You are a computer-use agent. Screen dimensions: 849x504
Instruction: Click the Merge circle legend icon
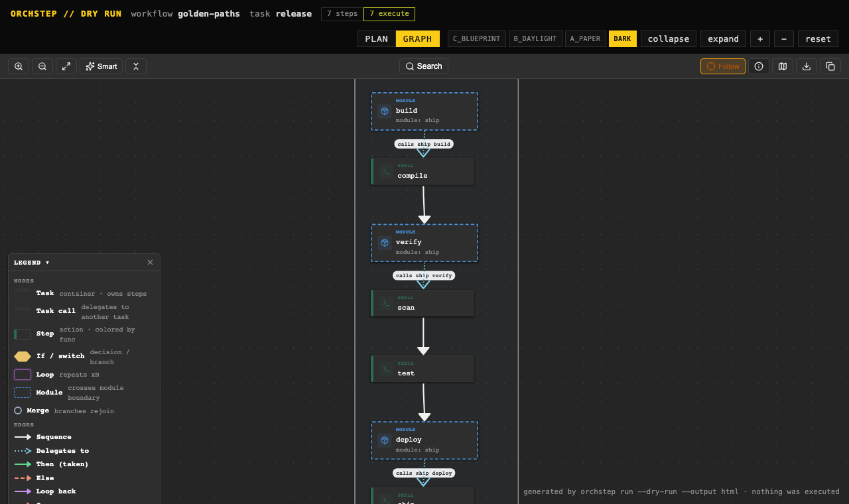(x=18, y=410)
